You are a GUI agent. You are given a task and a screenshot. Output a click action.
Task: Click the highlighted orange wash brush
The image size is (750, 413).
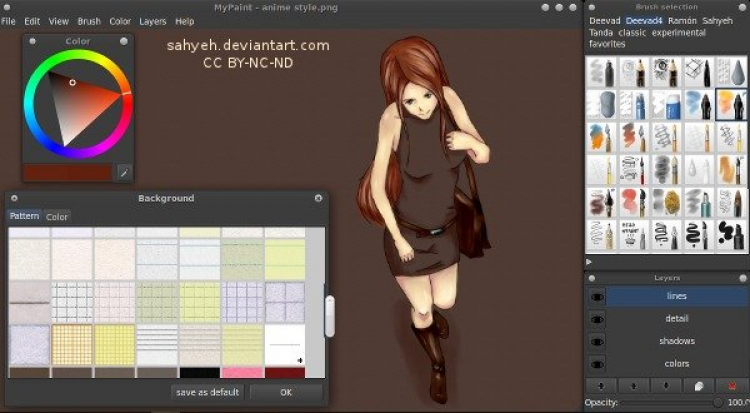[731, 105]
